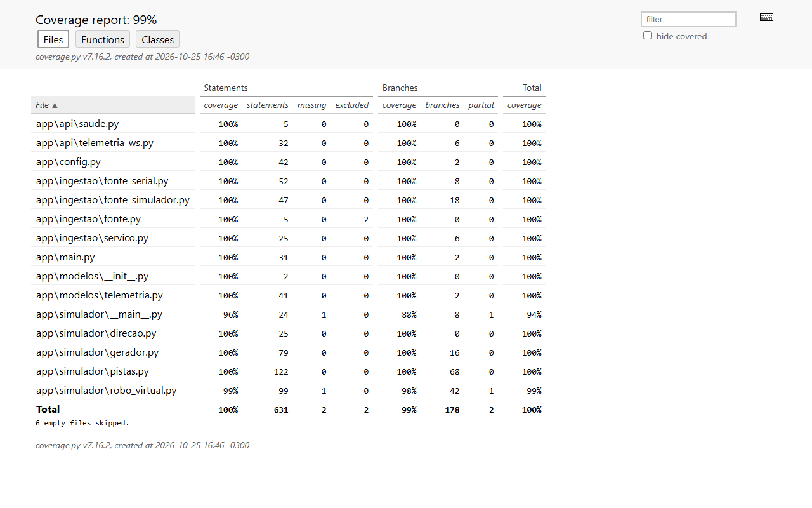Image resolution: width=812 pixels, height=508 pixels.
Task: Click the coverage.py v7.16.2 link in header
Action: tap(73, 57)
